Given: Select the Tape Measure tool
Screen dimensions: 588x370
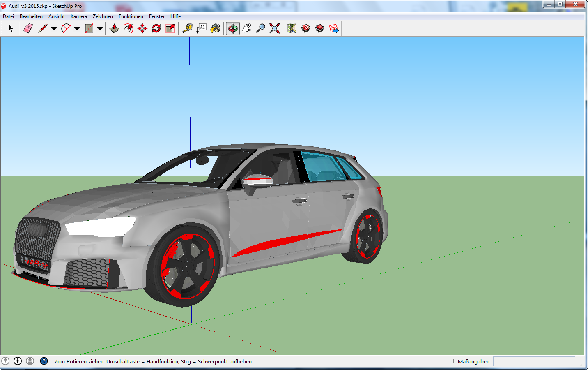Looking at the screenshot, I should click(x=188, y=28).
